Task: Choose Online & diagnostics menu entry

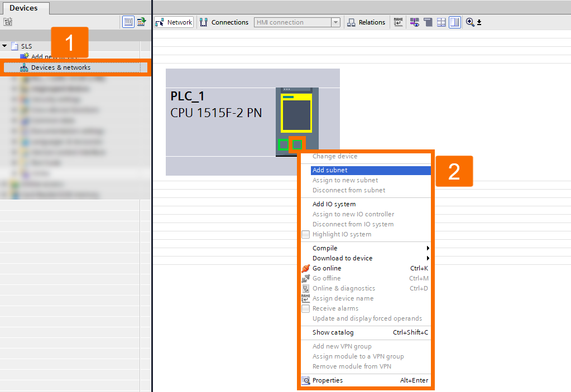Action: (x=366, y=288)
